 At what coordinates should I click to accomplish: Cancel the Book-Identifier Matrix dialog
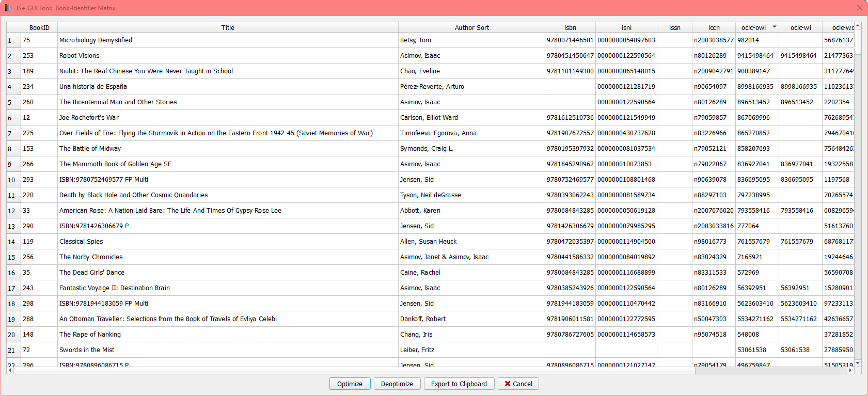[518, 384]
